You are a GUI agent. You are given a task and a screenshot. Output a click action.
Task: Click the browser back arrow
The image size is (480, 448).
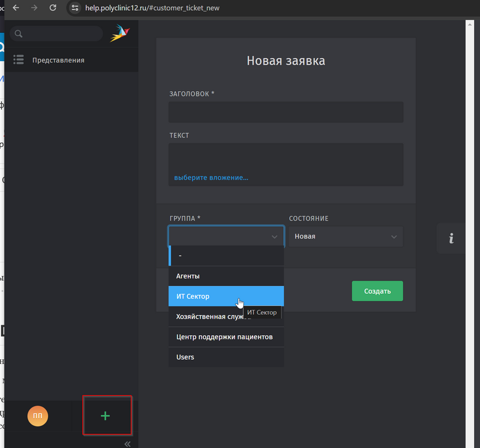pos(16,8)
